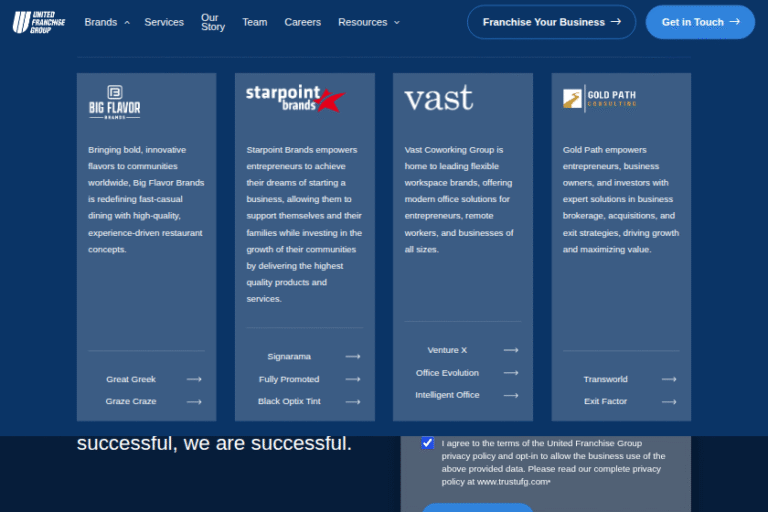The height and width of the screenshot is (512, 768).
Task: Click the United Franchise Group logo
Action: coord(39,22)
